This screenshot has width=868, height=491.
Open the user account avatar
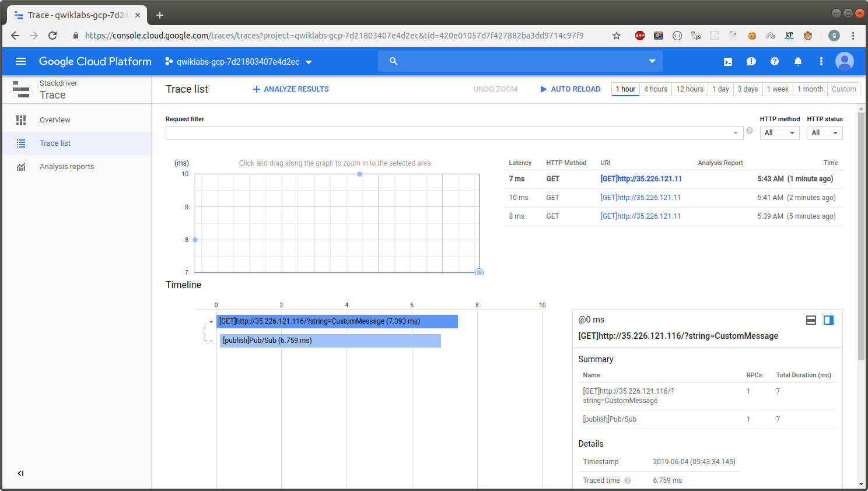845,61
